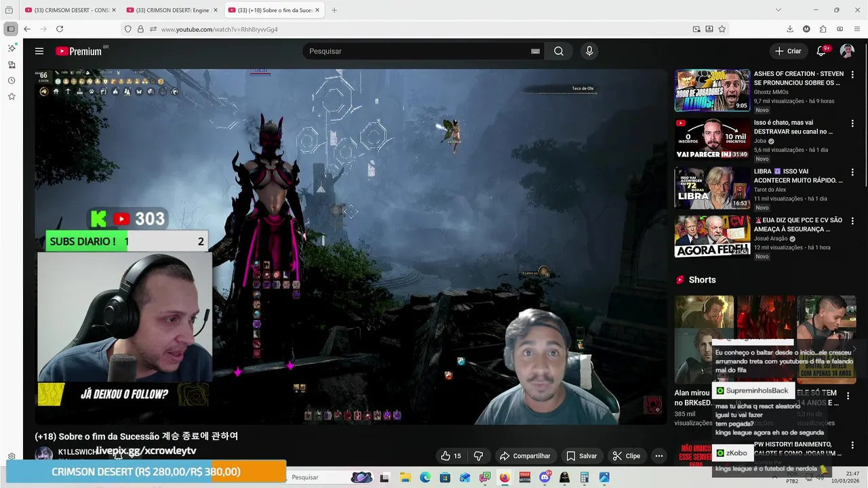Dislike the video with thumbs down
868x488 pixels.
tap(478, 456)
